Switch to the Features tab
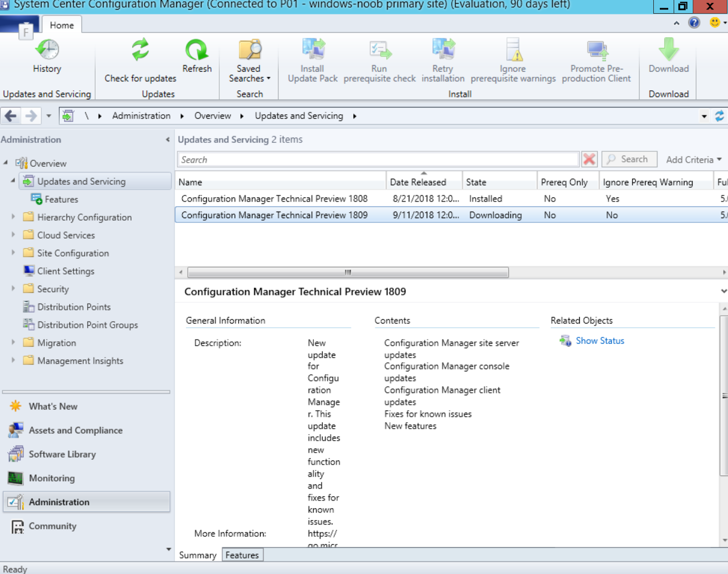 242,555
